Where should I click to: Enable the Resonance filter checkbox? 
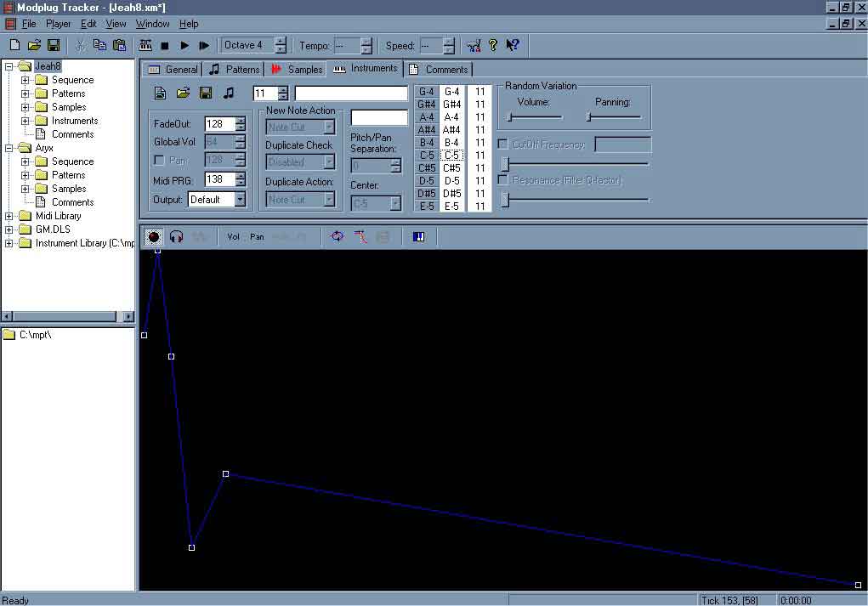click(x=503, y=180)
